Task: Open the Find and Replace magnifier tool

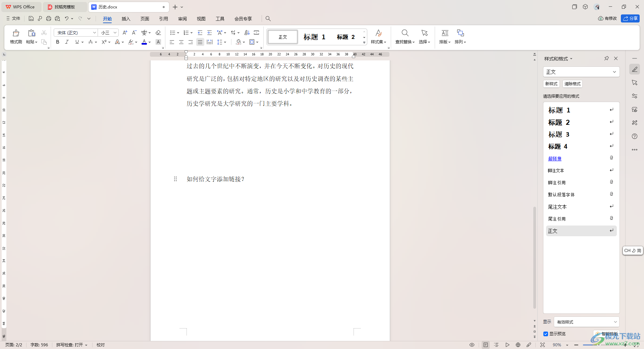Action: (x=405, y=33)
